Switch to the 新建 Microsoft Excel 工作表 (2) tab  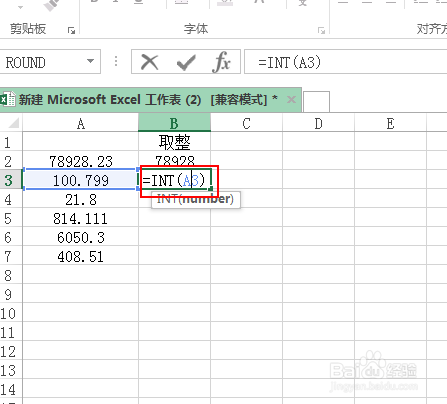pyautogui.click(x=151, y=100)
